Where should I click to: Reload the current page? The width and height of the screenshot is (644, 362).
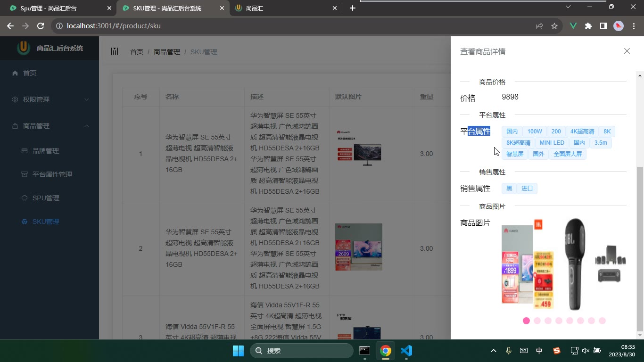click(41, 26)
